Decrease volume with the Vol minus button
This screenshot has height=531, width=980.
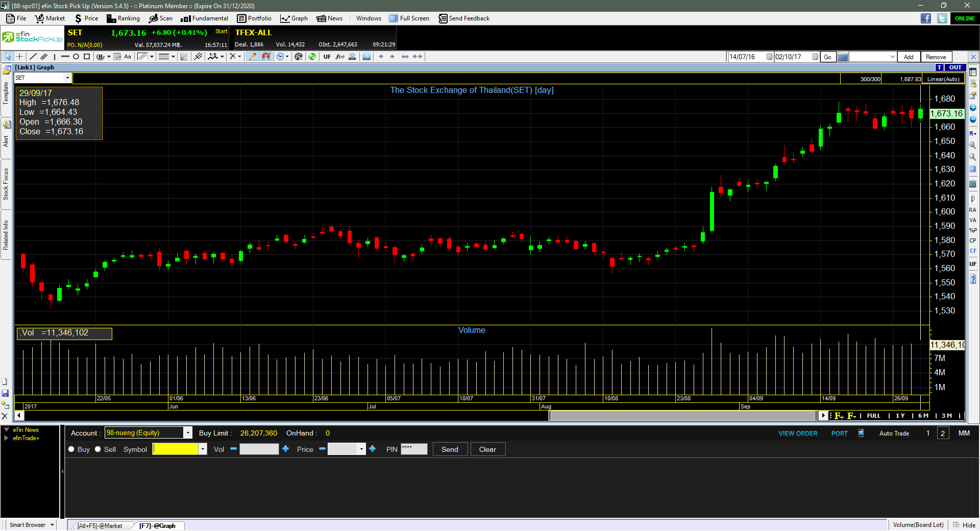[233, 449]
